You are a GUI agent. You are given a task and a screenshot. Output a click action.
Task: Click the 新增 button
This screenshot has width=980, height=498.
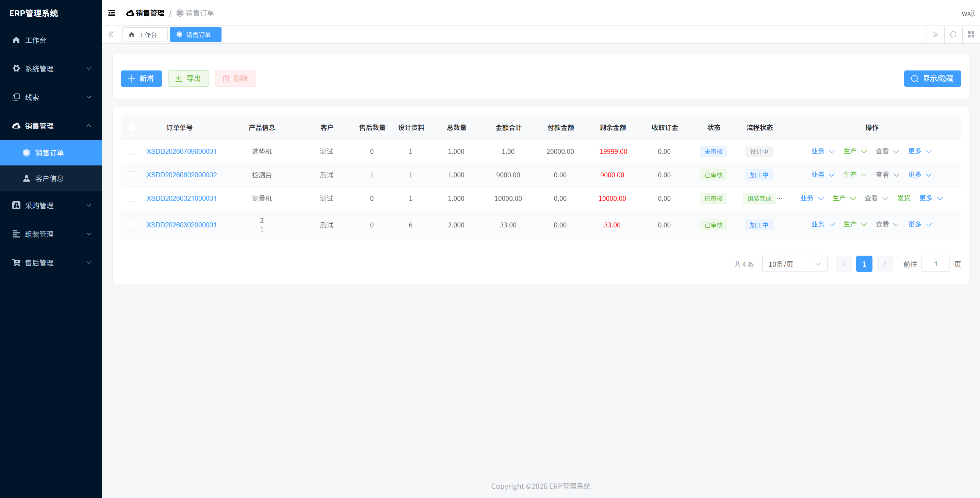pos(141,78)
